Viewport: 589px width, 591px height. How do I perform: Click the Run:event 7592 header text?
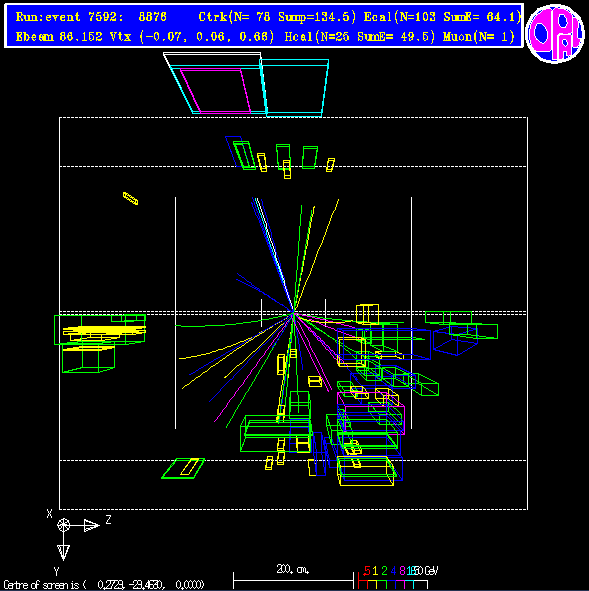tap(70, 17)
